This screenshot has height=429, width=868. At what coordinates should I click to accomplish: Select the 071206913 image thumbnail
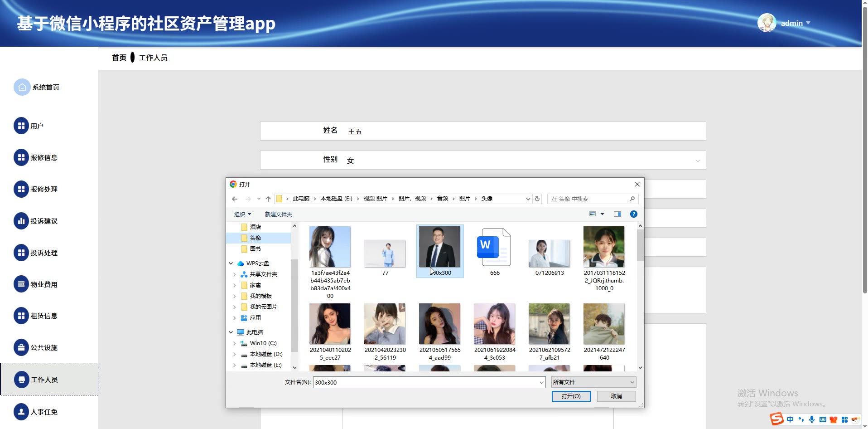click(x=549, y=252)
